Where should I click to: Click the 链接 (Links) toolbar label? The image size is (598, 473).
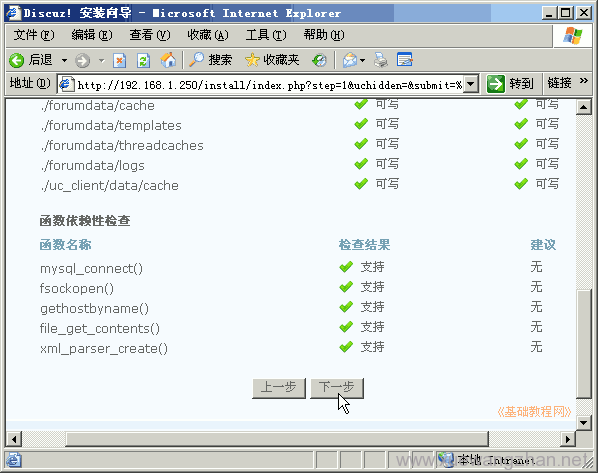(559, 83)
